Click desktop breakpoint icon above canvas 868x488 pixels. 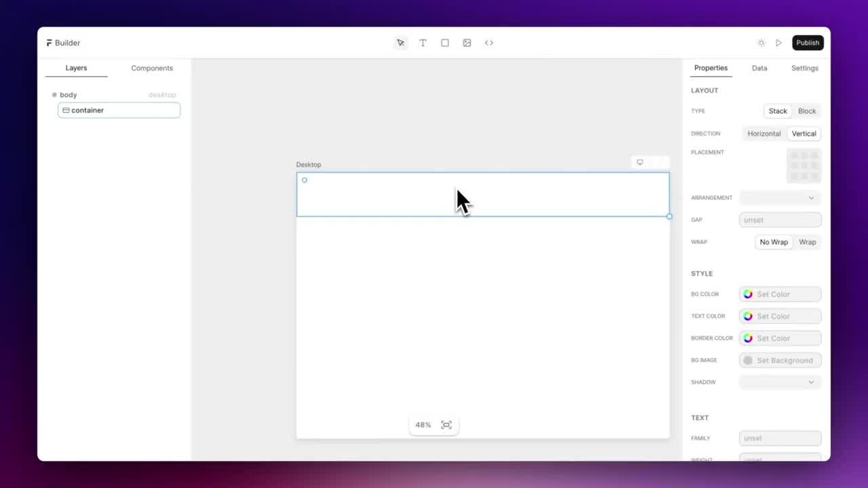(x=639, y=163)
